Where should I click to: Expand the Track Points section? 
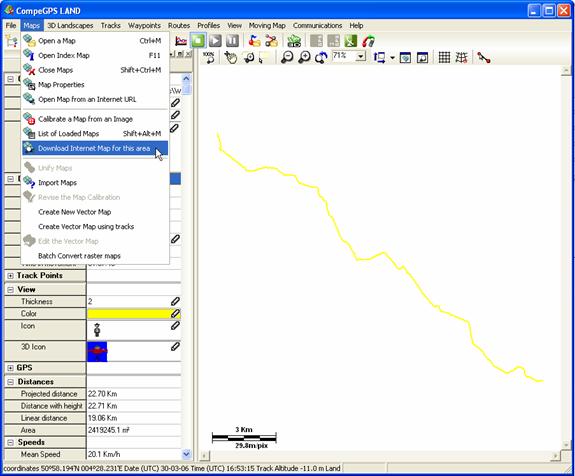coord(10,276)
